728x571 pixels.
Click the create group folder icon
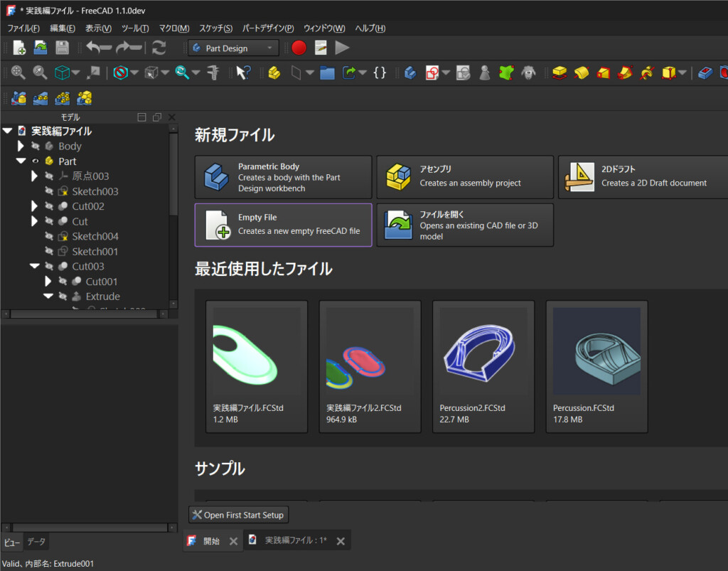[x=327, y=73]
